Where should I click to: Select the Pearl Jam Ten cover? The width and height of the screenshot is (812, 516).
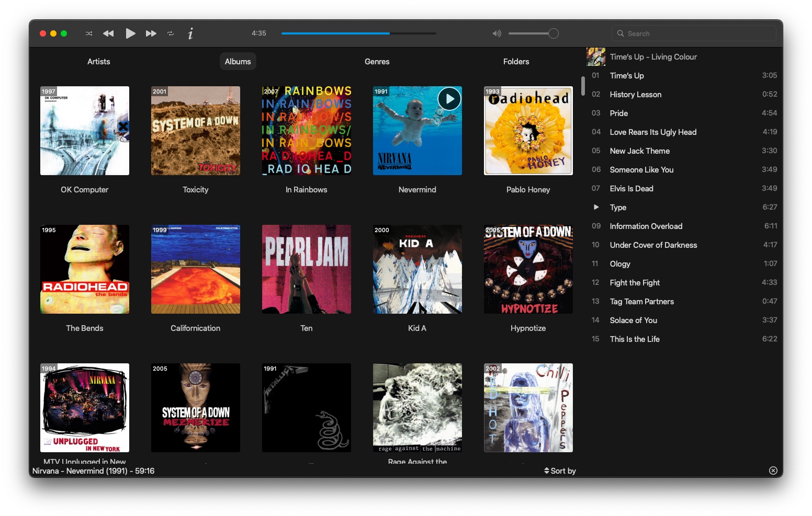pos(307,269)
